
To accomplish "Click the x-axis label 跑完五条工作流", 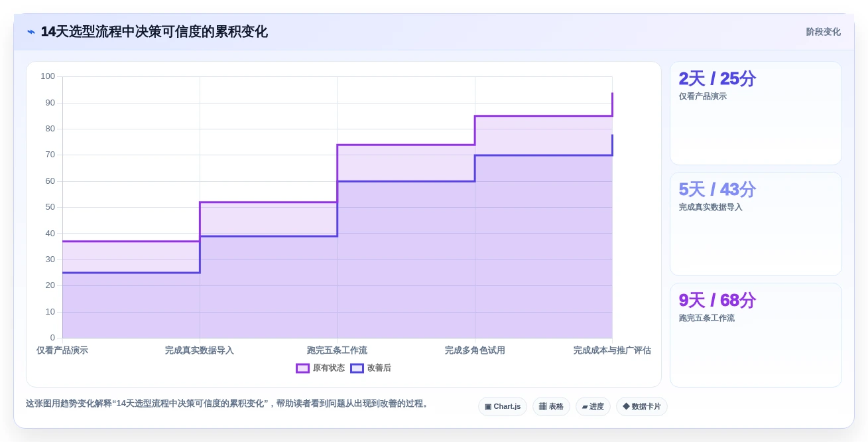I will coord(337,350).
